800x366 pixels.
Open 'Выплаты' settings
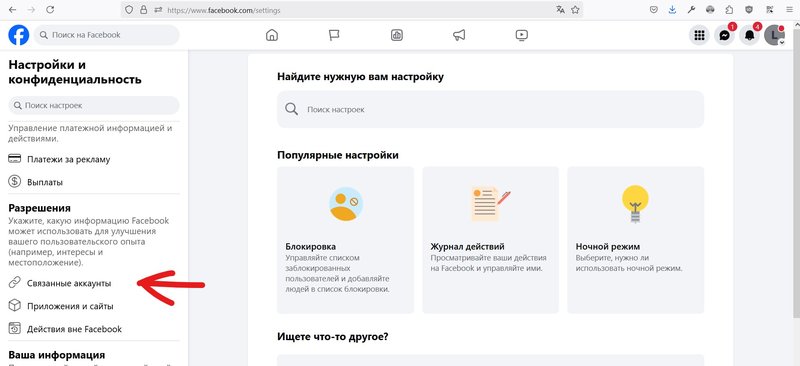point(94,182)
